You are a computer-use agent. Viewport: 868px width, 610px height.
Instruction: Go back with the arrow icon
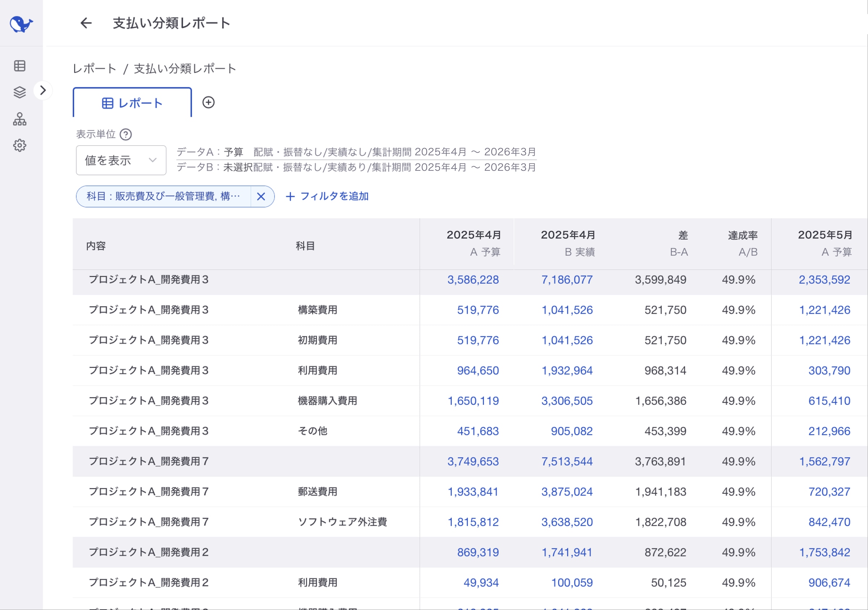tap(86, 24)
